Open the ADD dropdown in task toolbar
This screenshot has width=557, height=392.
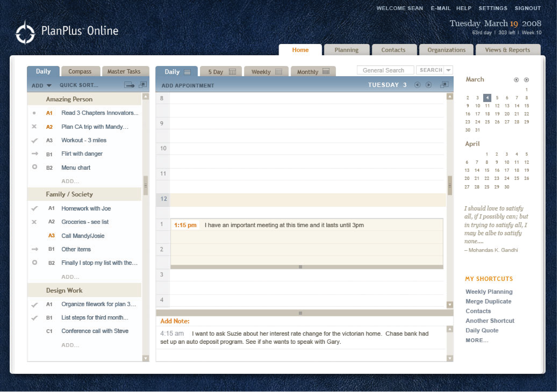tap(41, 86)
